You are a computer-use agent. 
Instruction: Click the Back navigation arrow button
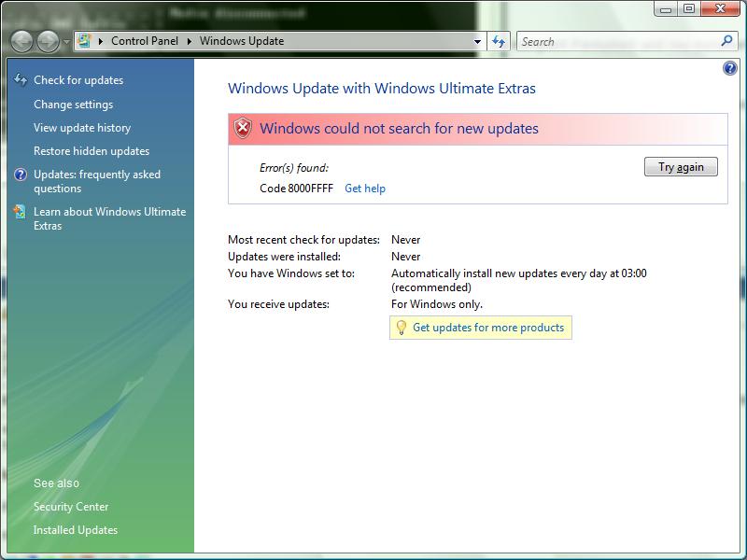pos(21,41)
